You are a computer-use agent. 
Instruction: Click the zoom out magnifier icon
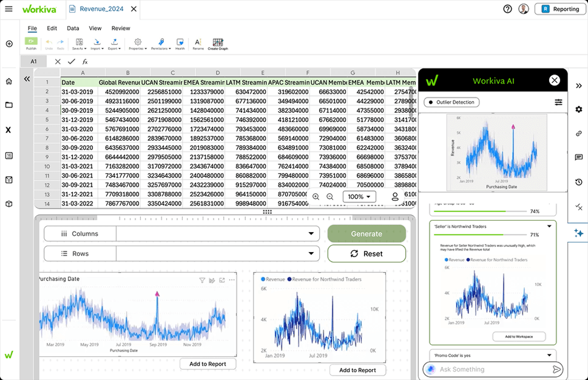point(330,196)
